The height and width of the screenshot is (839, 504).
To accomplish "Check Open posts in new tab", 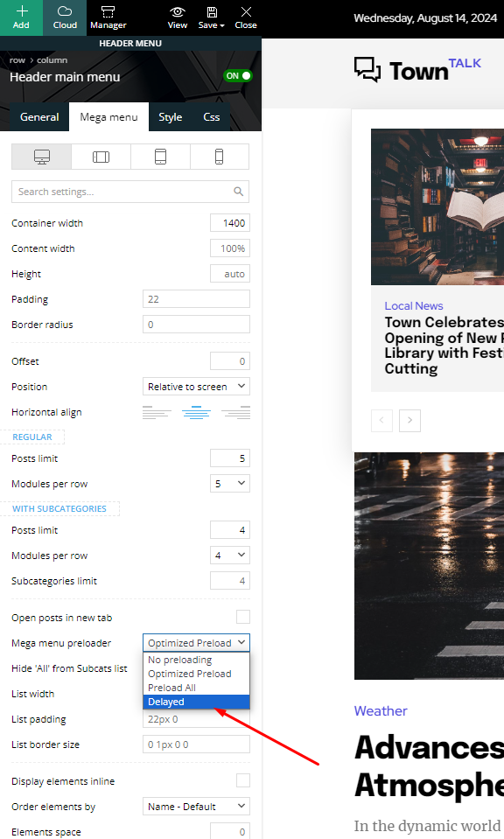I will 243,617.
